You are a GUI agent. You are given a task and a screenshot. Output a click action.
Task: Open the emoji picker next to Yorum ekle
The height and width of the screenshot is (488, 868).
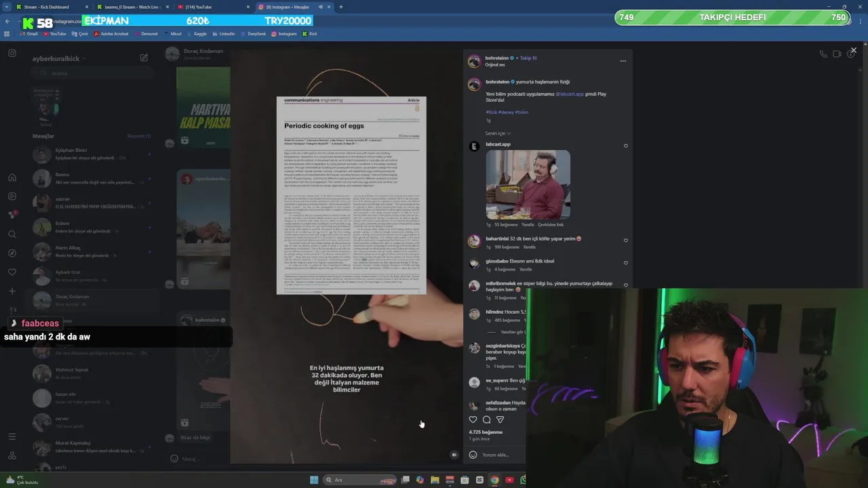click(473, 455)
